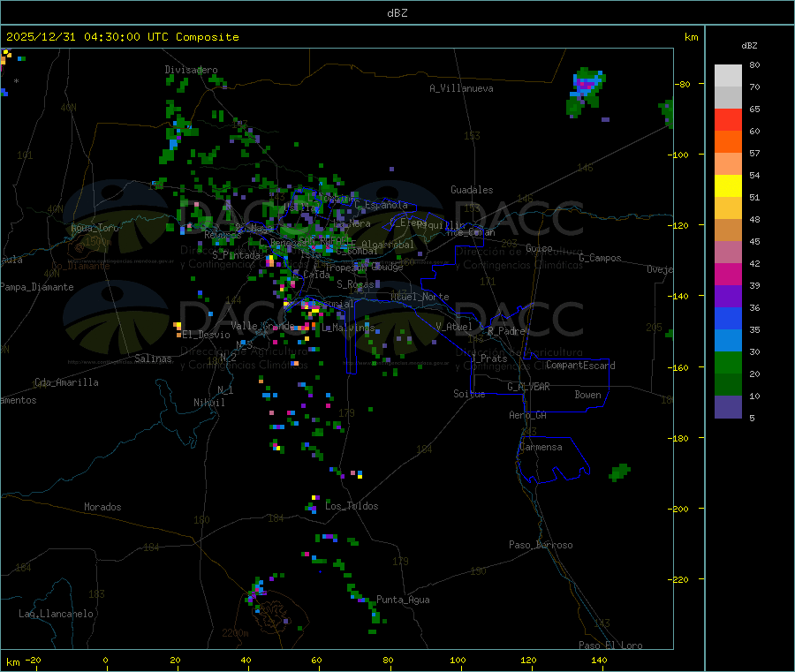Viewport: 795px width, 672px height.
Task: Click the dBZ title at top
Action: click(x=397, y=13)
